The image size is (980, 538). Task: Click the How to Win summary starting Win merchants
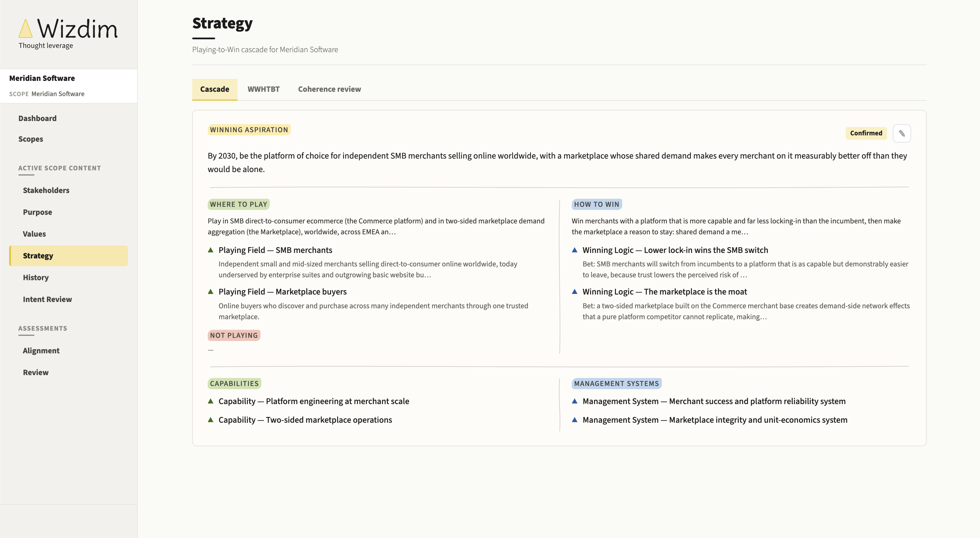[x=736, y=226]
